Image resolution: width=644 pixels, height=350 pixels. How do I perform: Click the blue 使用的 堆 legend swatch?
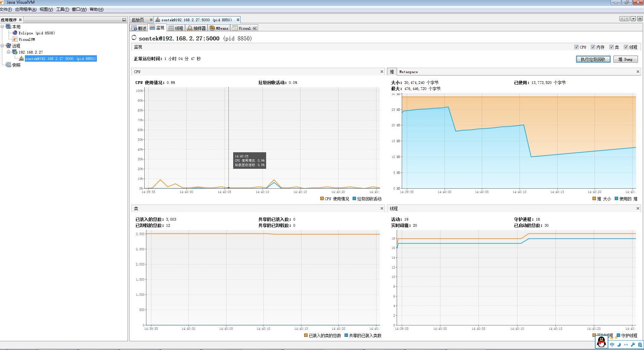coord(616,199)
